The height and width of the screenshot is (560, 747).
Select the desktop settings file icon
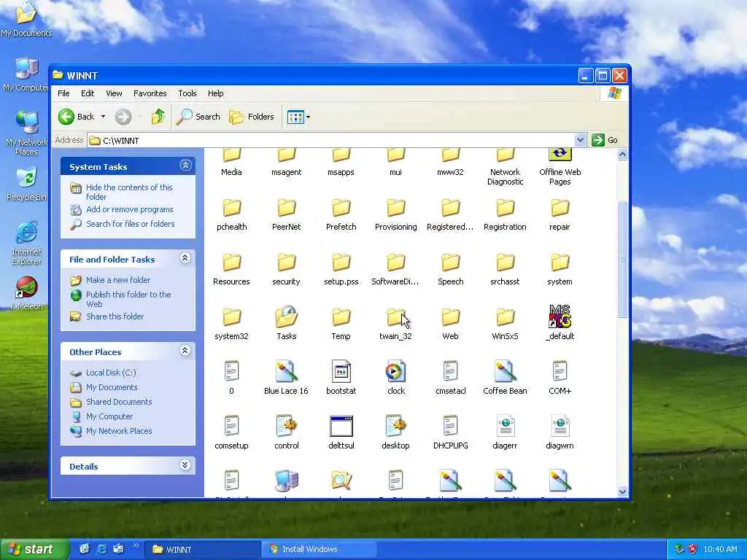pos(395,426)
